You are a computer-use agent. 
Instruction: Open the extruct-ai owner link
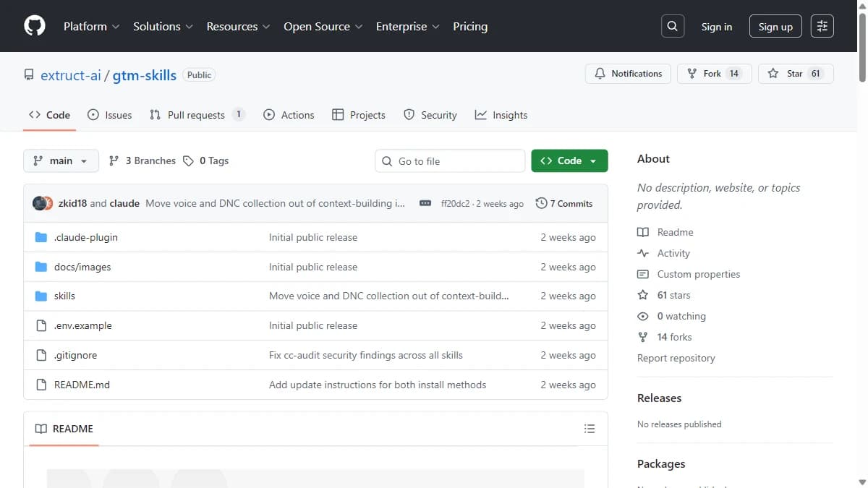[x=71, y=75]
